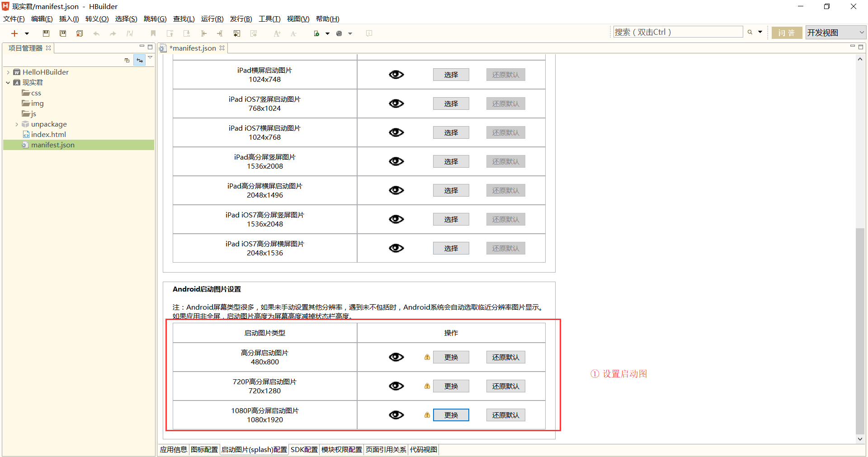Click the decrease font size A- icon
Screen dimensions: 868x457
click(x=293, y=33)
